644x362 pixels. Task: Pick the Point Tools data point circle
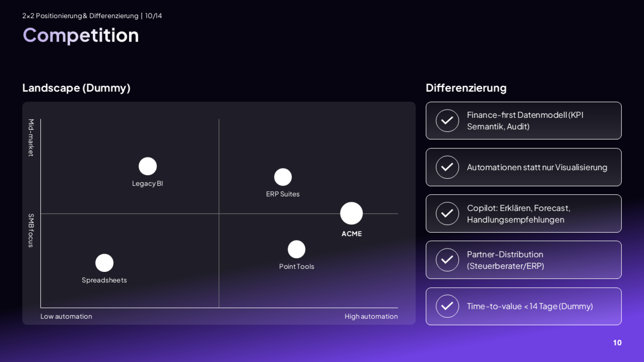[x=297, y=249]
